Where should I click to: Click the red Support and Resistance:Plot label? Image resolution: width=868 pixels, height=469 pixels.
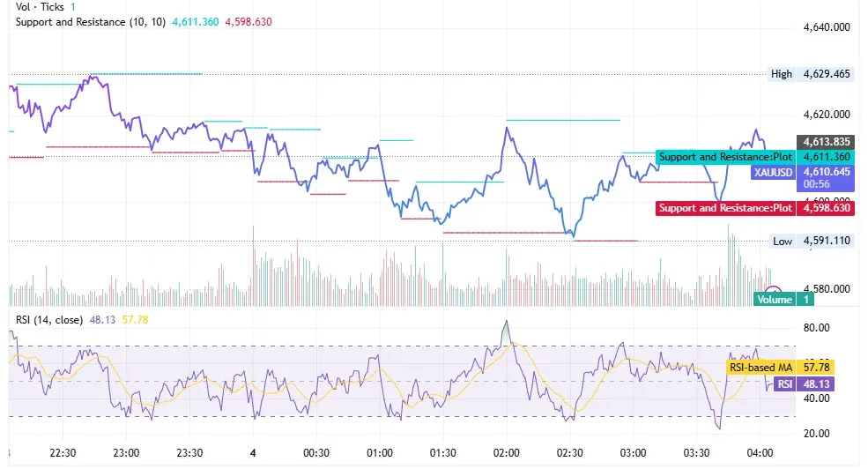point(725,208)
